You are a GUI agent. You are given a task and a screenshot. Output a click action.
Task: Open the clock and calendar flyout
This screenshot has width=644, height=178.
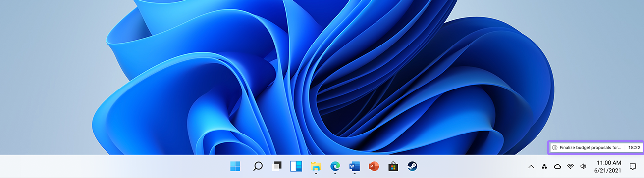pyautogui.click(x=608, y=167)
